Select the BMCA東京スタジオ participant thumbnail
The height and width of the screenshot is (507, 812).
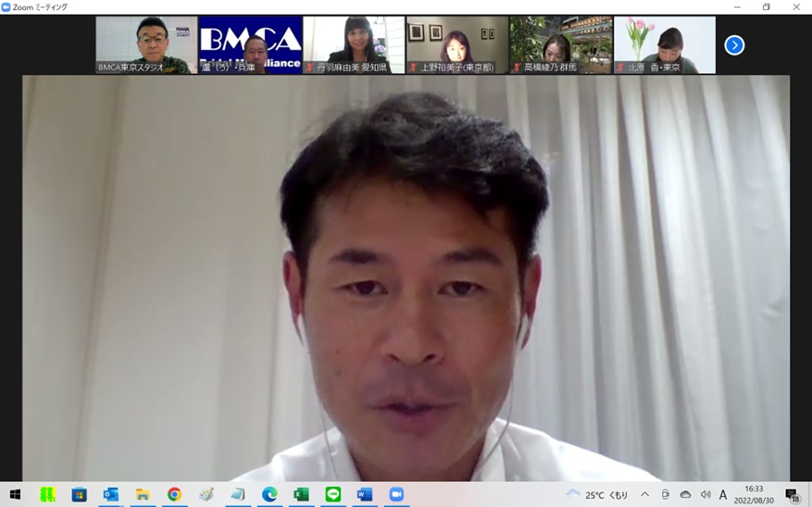click(x=146, y=44)
